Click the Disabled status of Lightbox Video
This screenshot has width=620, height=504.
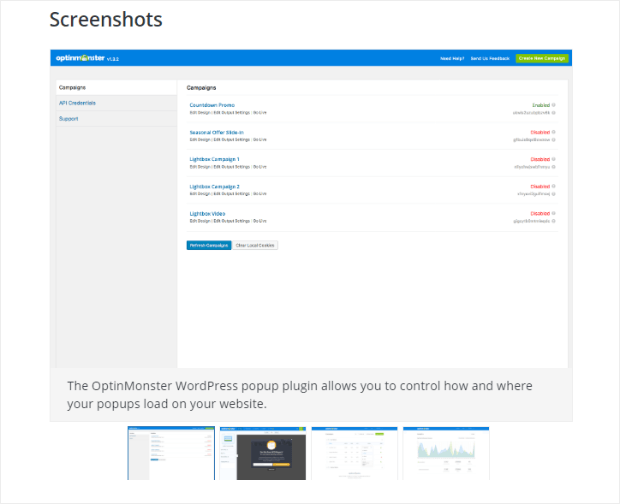point(540,213)
